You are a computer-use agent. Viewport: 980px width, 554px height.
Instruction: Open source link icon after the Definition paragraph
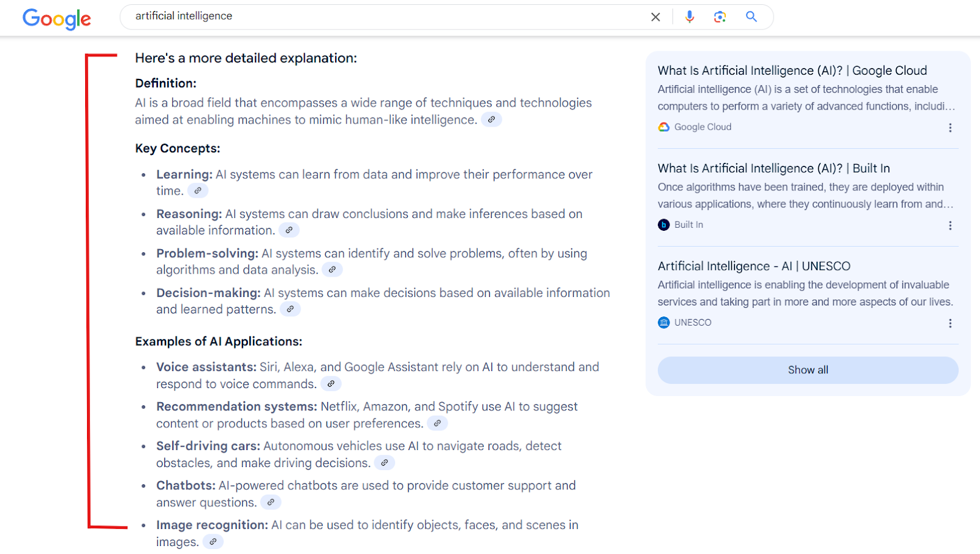pyautogui.click(x=491, y=120)
